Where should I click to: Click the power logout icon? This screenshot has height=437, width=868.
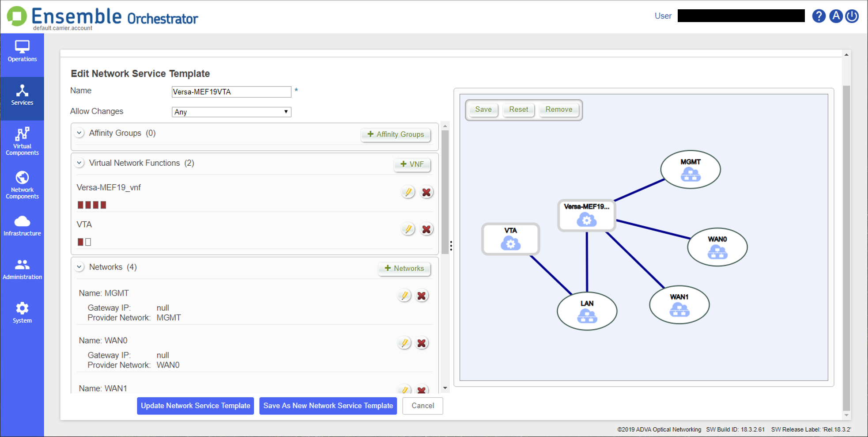(852, 16)
